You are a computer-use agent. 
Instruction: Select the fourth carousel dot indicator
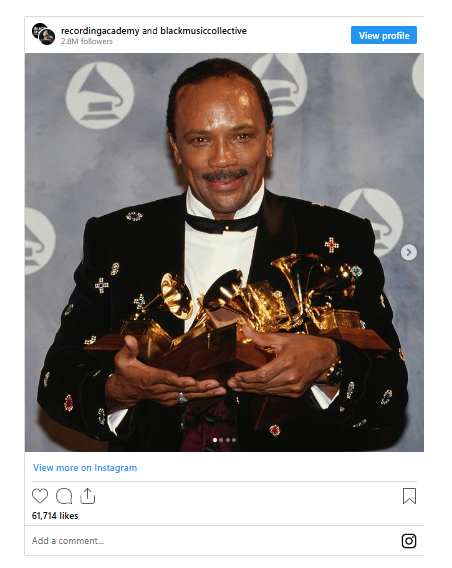click(234, 440)
